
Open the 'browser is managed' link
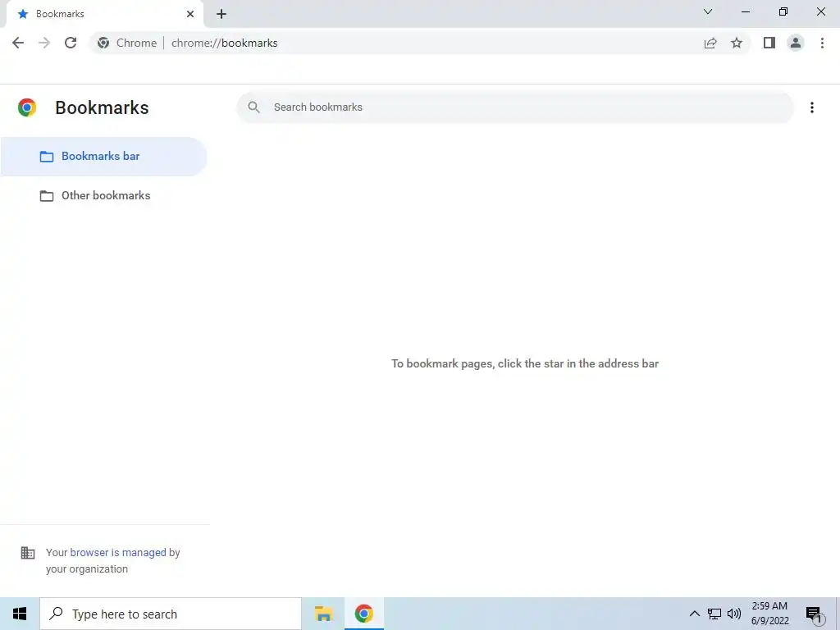click(x=118, y=552)
